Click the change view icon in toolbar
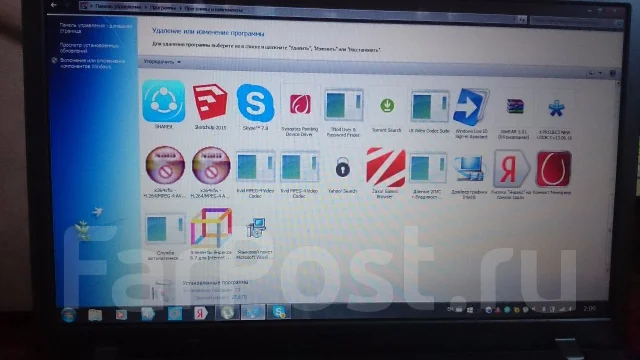Image resolution: width=640 pixels, height=360 pixels. pos(591,73)
